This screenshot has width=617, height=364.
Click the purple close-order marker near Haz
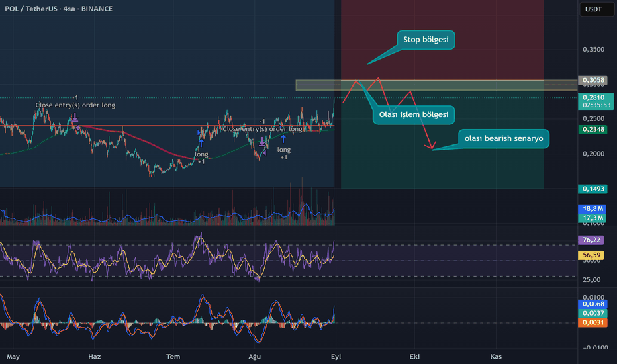tap(75, 117)
